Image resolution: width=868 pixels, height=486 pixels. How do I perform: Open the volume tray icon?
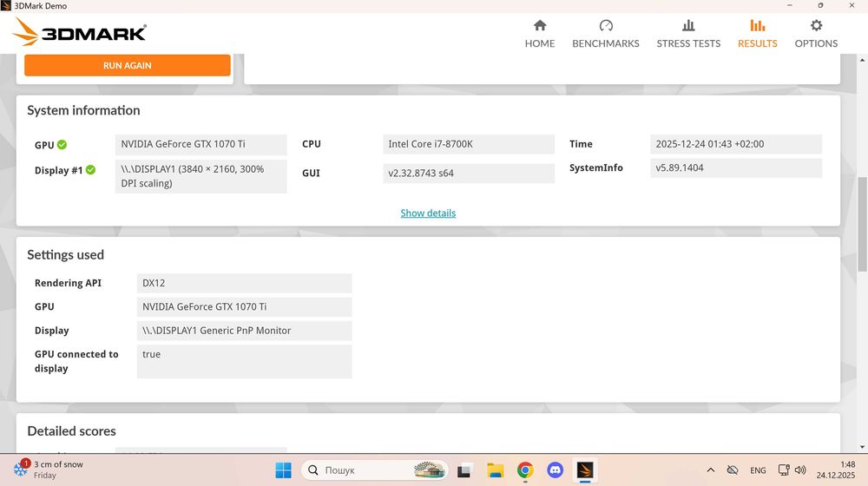click(800, 470)
